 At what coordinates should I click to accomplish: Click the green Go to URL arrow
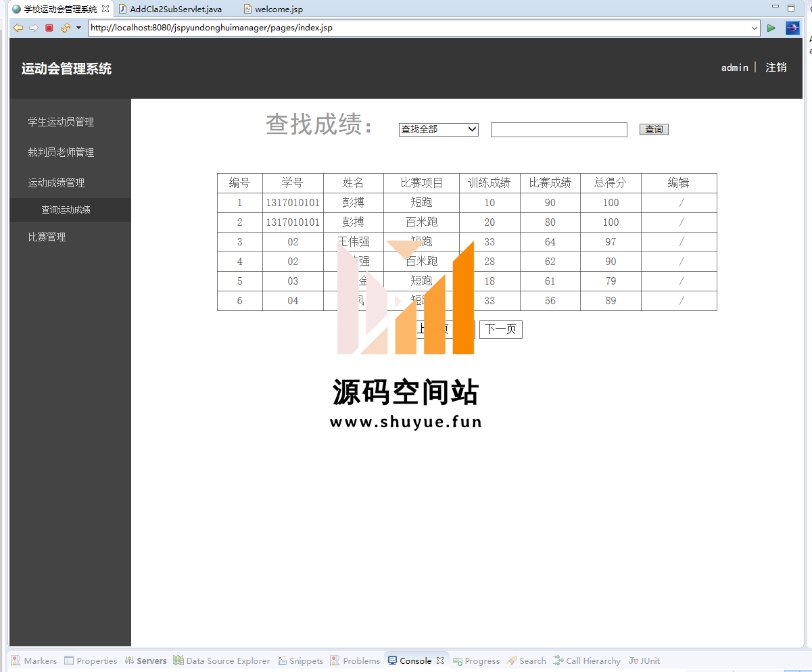pyautogui.click(x=771, y=28)
